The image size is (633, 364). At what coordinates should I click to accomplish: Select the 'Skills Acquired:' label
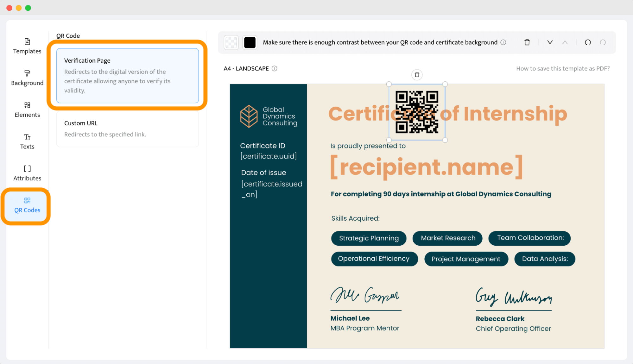355,218
